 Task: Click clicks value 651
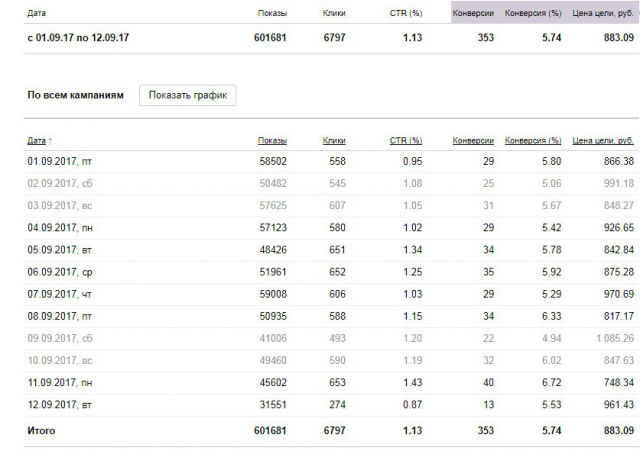[x=337, y=249]
